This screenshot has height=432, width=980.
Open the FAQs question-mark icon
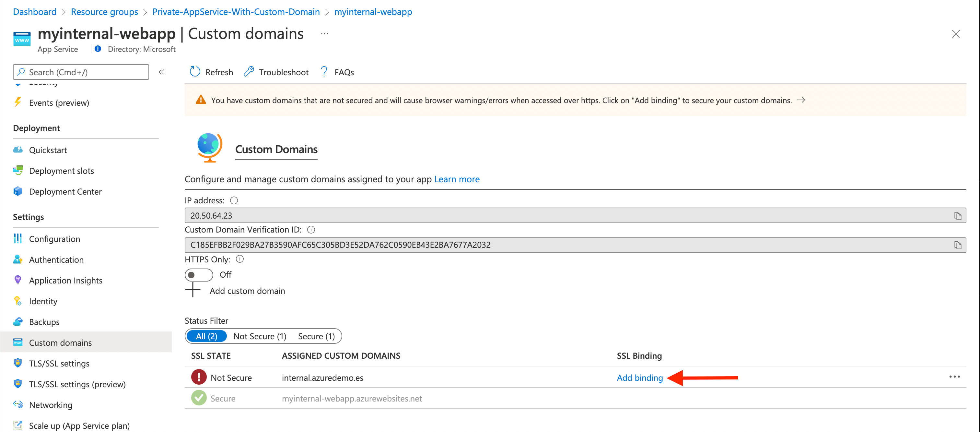[x=324, y=72]
